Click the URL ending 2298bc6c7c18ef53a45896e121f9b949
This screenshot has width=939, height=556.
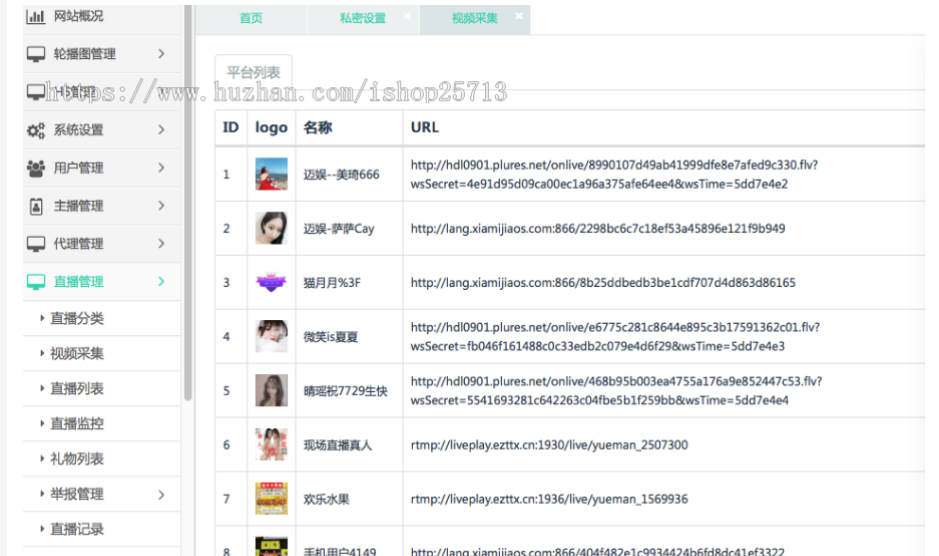[x=598, y=228]
